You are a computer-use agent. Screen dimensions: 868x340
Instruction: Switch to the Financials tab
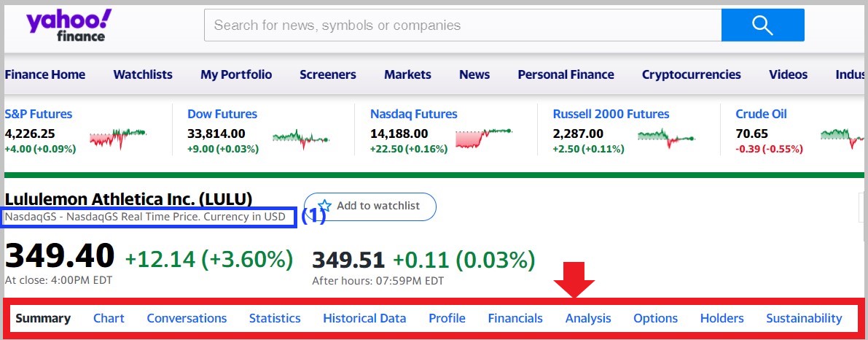(x=515, y=318)
